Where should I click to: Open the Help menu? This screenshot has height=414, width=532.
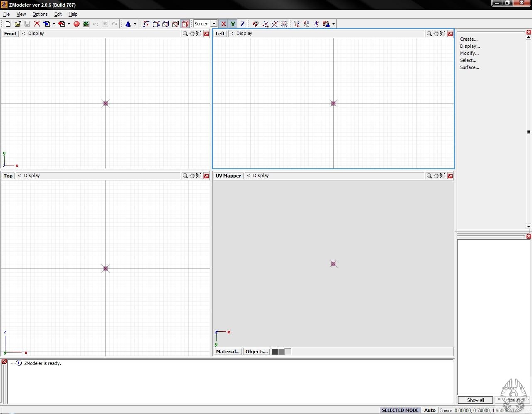(73, 14)
